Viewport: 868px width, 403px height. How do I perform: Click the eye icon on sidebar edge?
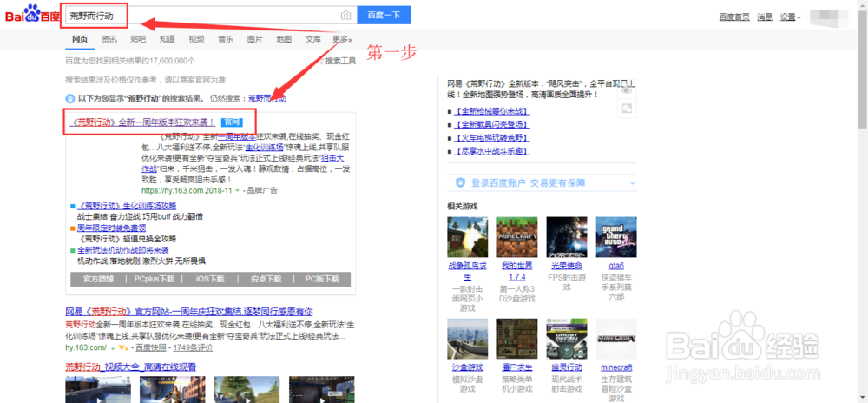click(x=627, y=91)
